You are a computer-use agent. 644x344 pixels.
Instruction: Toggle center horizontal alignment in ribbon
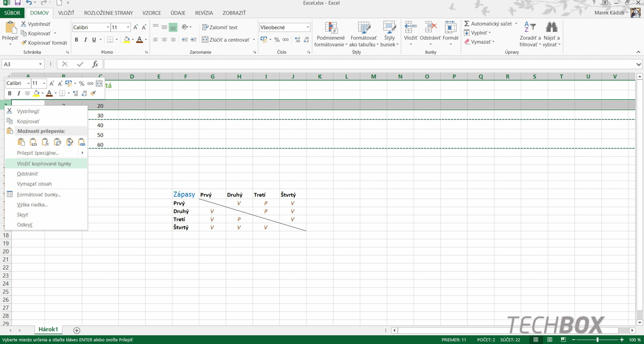tap(164, 40)
